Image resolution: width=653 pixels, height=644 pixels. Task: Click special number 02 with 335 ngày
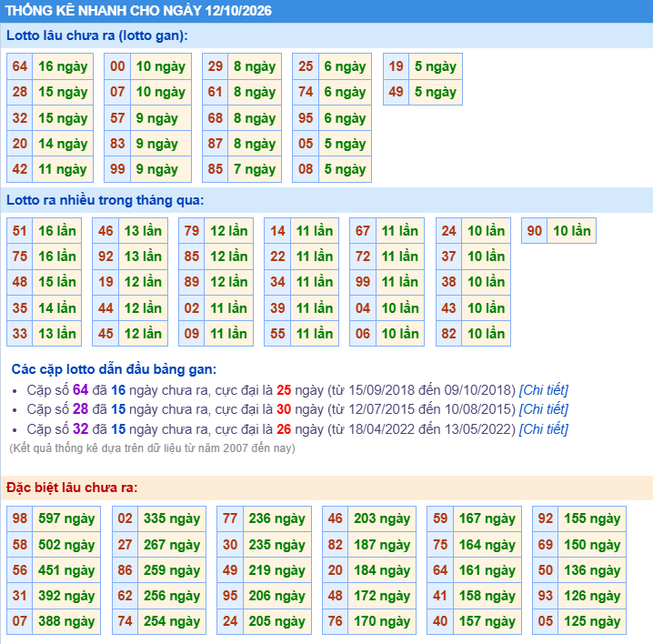point(125,518)
